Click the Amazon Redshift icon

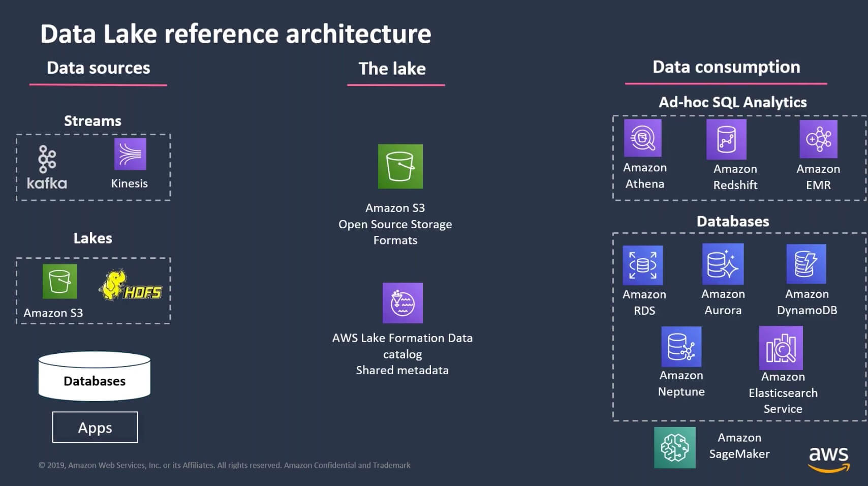click(726, 139)
